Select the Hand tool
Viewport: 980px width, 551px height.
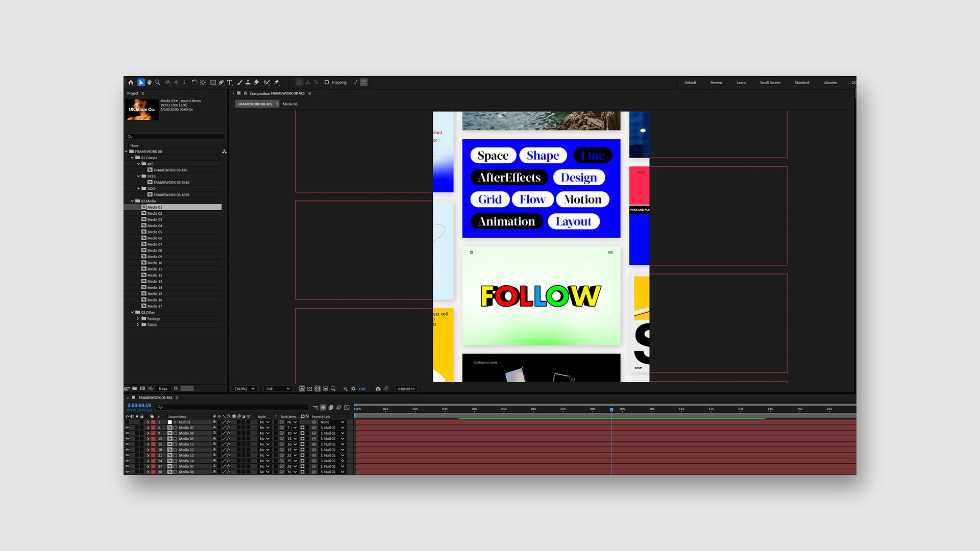pos(149,82)
